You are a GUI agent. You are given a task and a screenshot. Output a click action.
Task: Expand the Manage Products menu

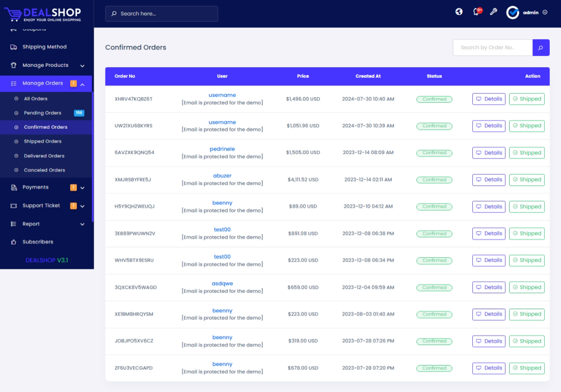(x=82, y=66)
